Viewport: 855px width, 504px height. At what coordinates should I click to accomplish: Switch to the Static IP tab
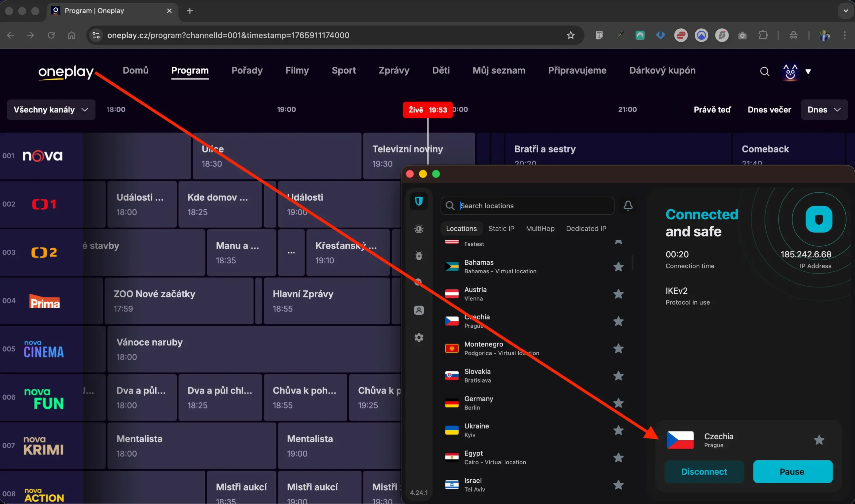501,228
